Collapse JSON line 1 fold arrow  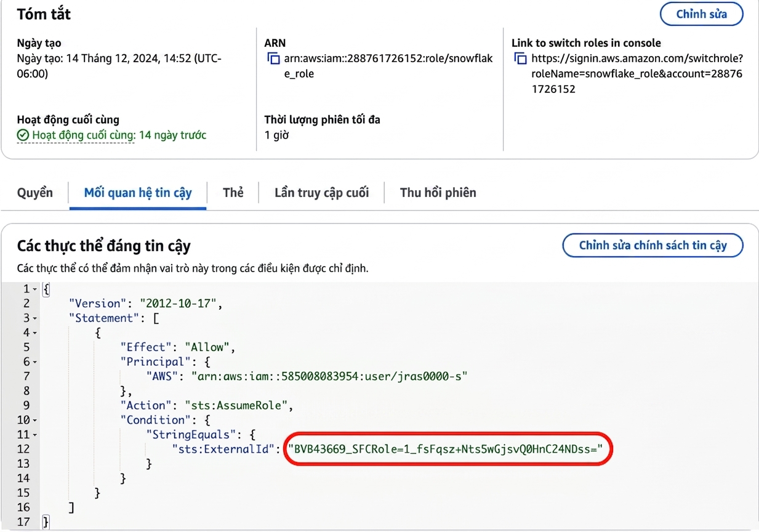pos(34,289)
